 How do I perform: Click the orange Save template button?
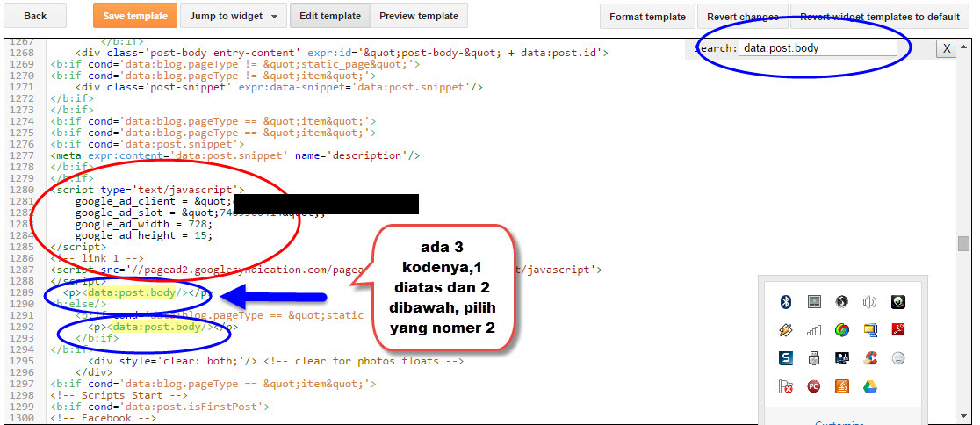135,16
